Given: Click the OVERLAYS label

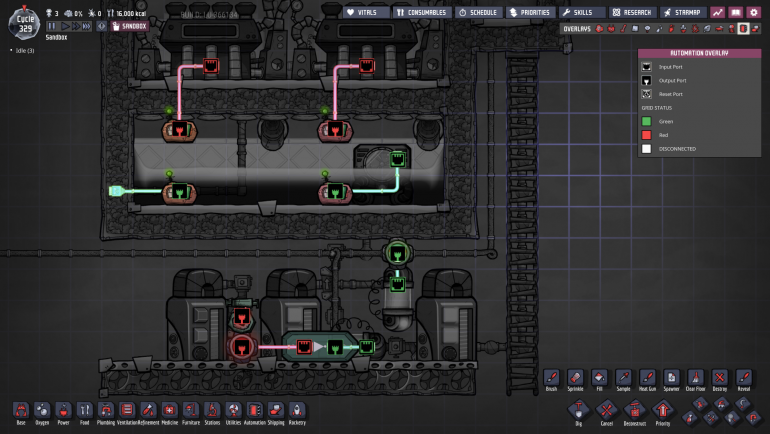Looking at the screenshot, I should pos(577,28).
